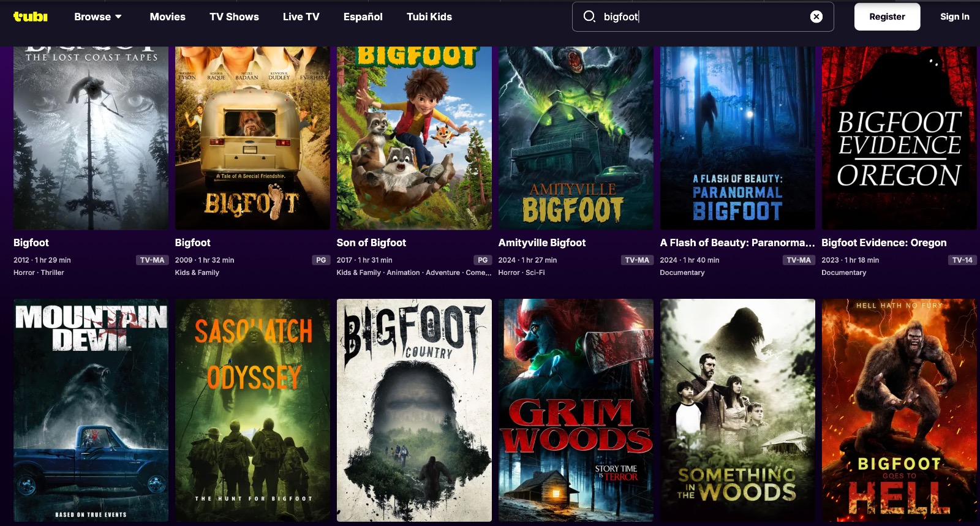This screenshot has height=526, width=980.
Task: Click Bigfoot Evidence: Oregon title
Action: tap(884, 242)
